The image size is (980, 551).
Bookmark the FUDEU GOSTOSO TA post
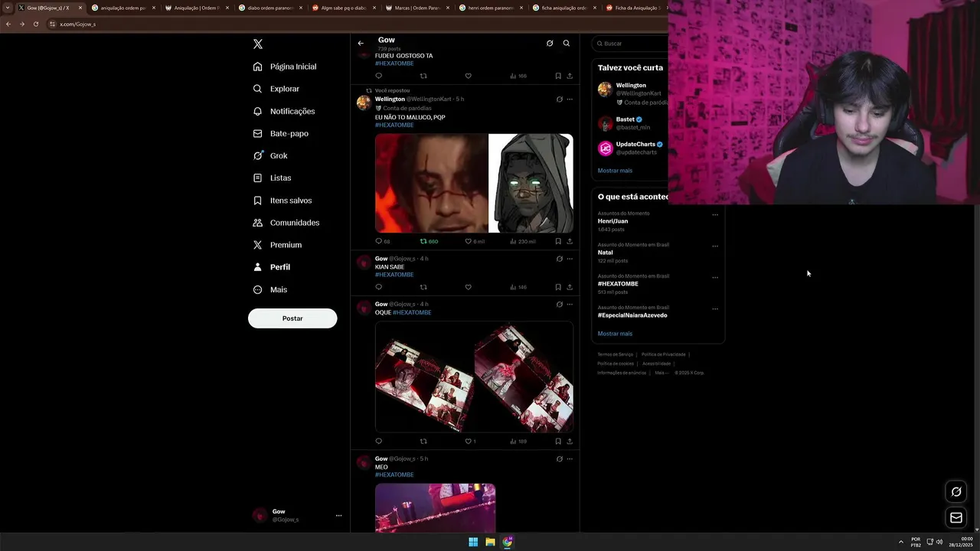tap(558, 76)
